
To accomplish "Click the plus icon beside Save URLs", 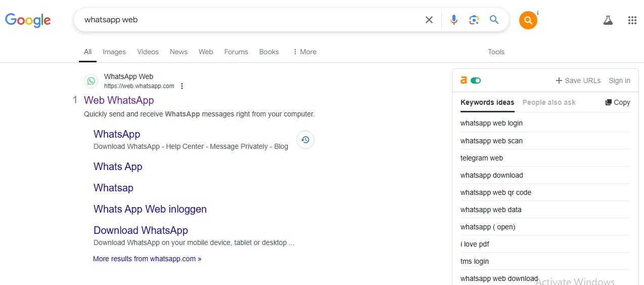I will click(559, 80).
